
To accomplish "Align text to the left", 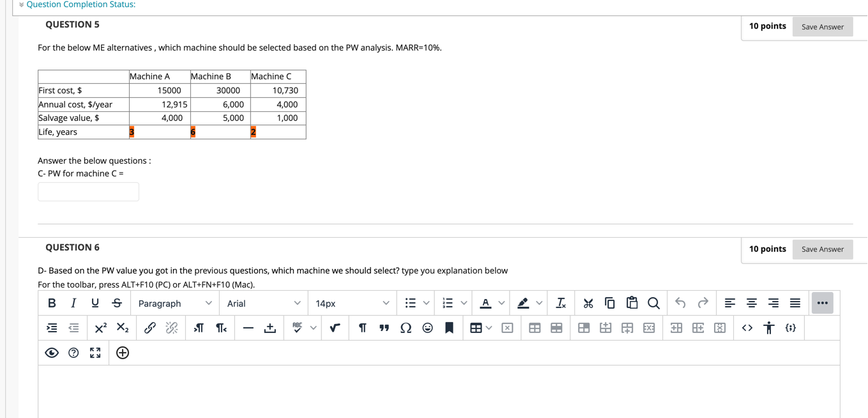I will [x=730, y=303].
